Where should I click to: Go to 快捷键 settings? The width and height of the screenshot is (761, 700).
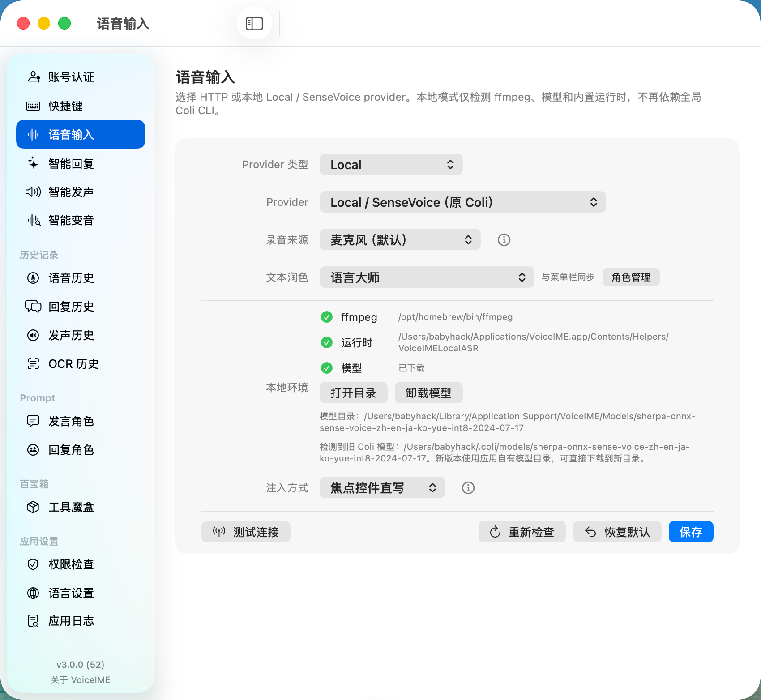click(x=81, y=106)
